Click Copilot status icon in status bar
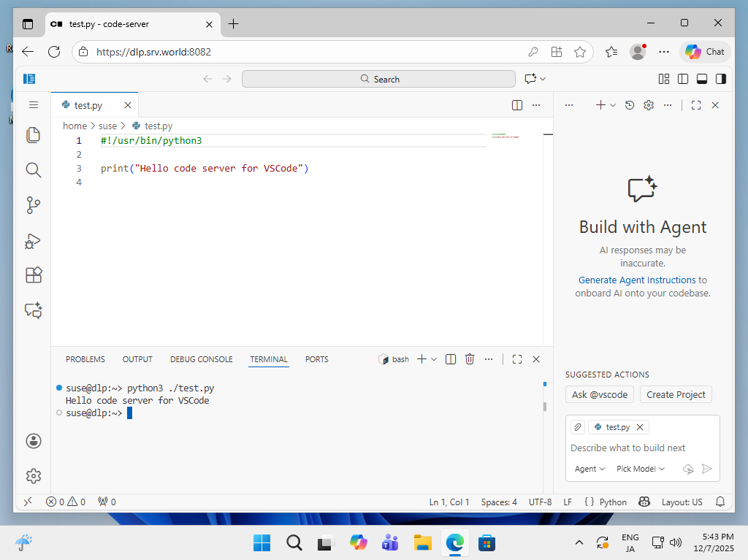 tap(644, 502)
